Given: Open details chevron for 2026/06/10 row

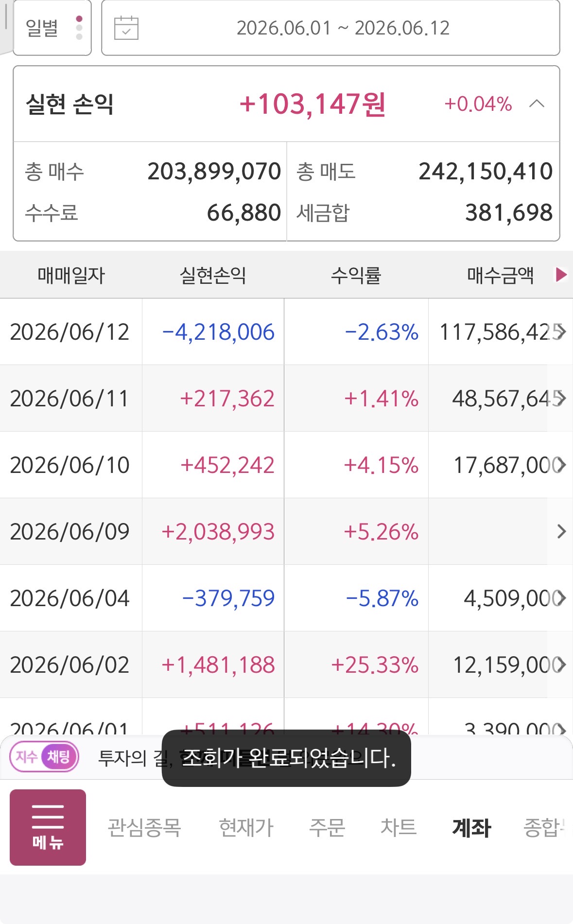Looking at the screenshot, I should [x=561, y=465].
